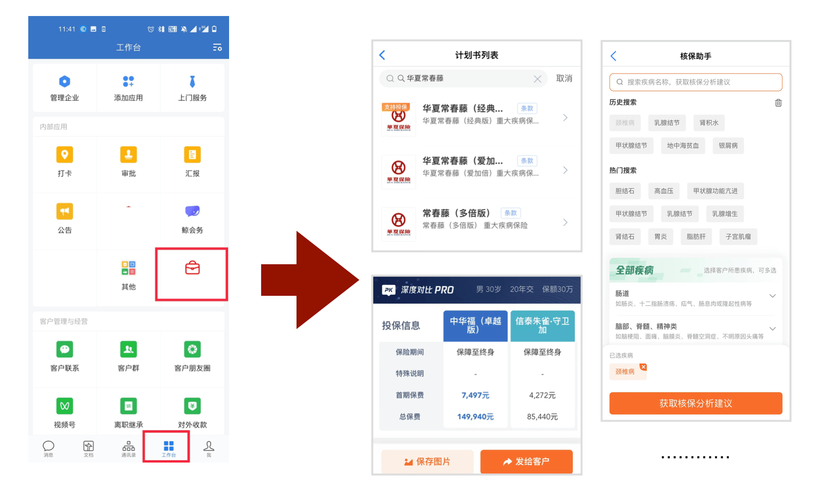840x504 pixels.
Task: Click the trash icon beside 历史搜索
Action: click(778, 103)
